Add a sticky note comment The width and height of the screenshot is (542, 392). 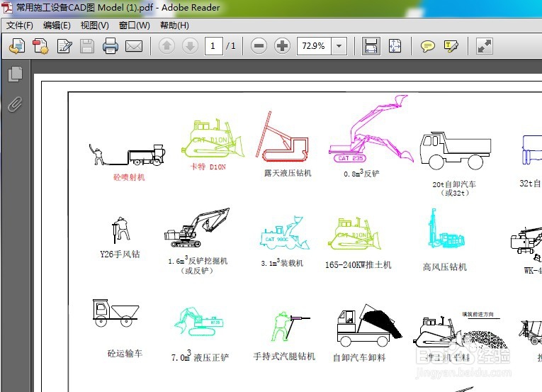click(428, 46)
